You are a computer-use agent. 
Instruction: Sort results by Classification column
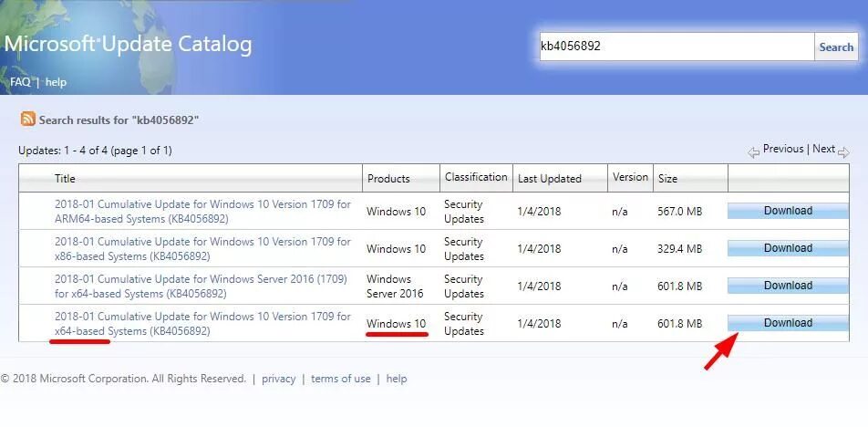476,177
